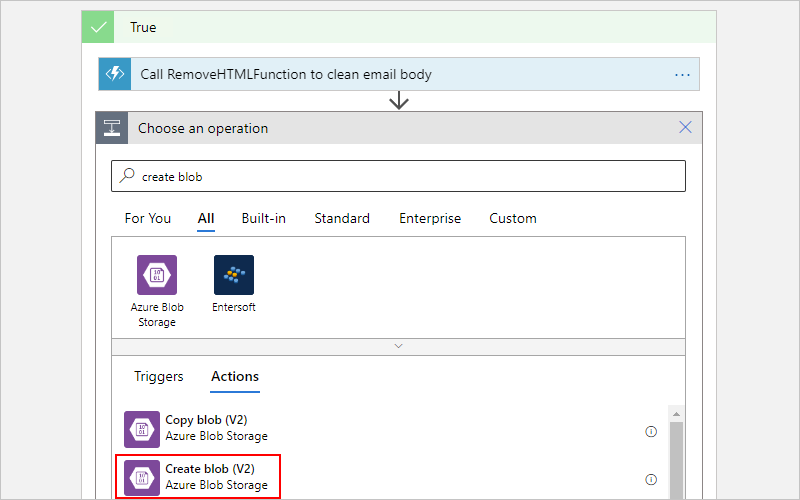Viewport: 800px width, 500px height.
Task: Switch to the Triggers tab
Action: click(x=159, y=377)
